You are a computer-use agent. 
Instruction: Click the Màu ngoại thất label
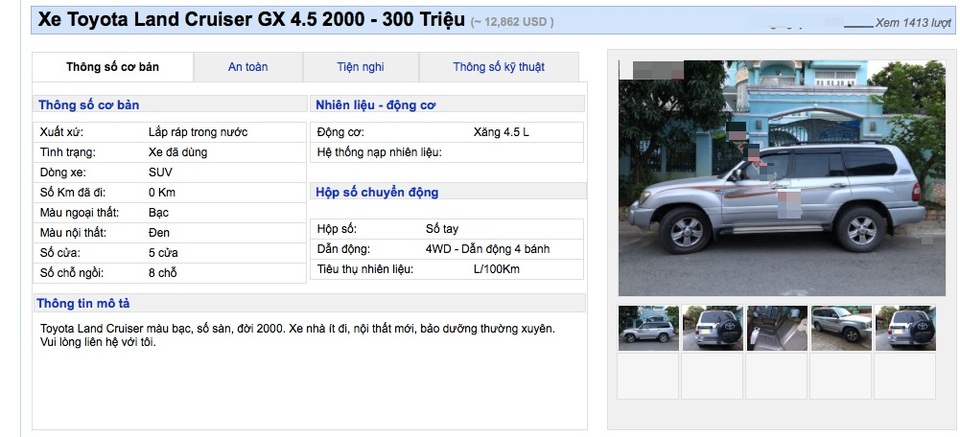pyautogui.click(x=79, y=213)
